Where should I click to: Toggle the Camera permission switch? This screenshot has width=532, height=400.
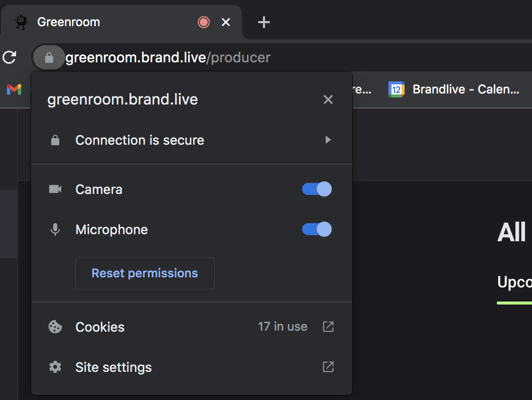pyautogui.click(x=317, y=189)
